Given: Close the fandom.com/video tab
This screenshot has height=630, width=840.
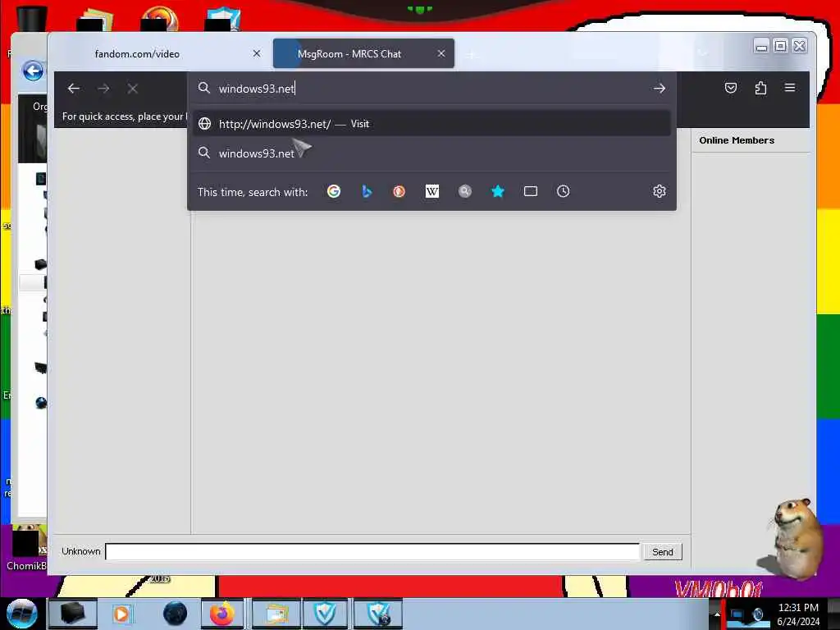Looking at the screenshot, I should (x=257, y=53).
